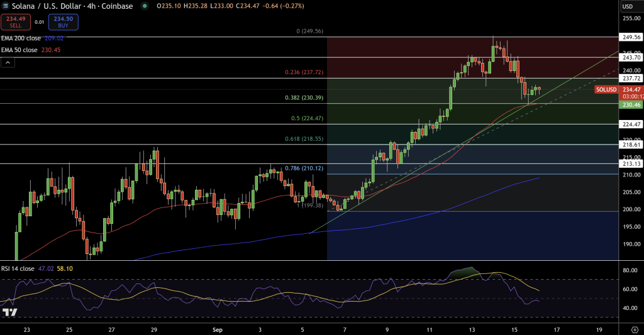Click the 243.70 price axis label

point(631,57)
